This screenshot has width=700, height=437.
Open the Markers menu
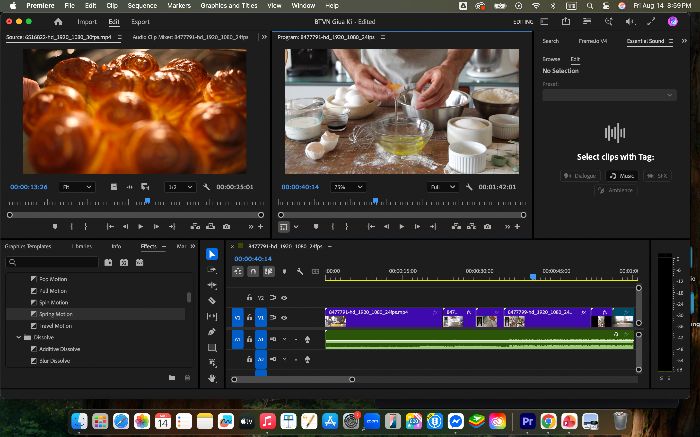coord(179,6)
